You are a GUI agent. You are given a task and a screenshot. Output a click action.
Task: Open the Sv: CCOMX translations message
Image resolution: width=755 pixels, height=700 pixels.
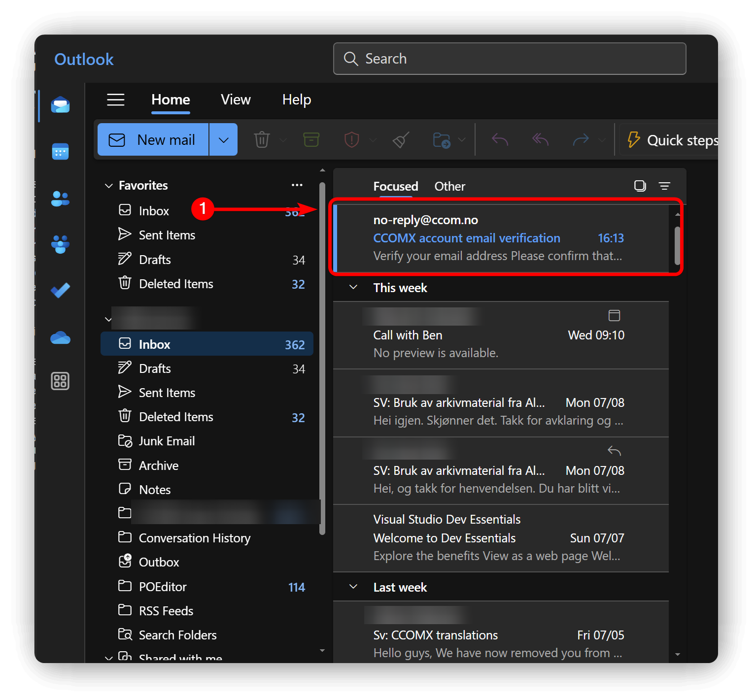pos(501,633)
